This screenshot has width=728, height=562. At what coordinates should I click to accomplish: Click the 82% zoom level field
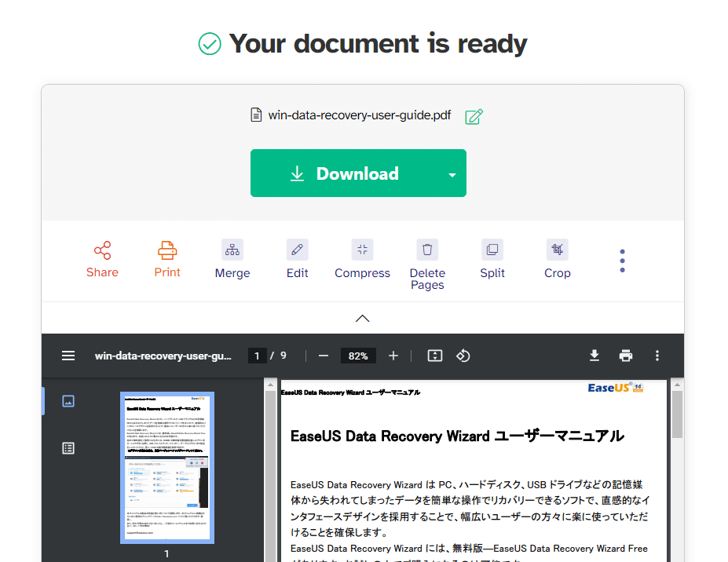pyautogui.click(x=358, y=356)
